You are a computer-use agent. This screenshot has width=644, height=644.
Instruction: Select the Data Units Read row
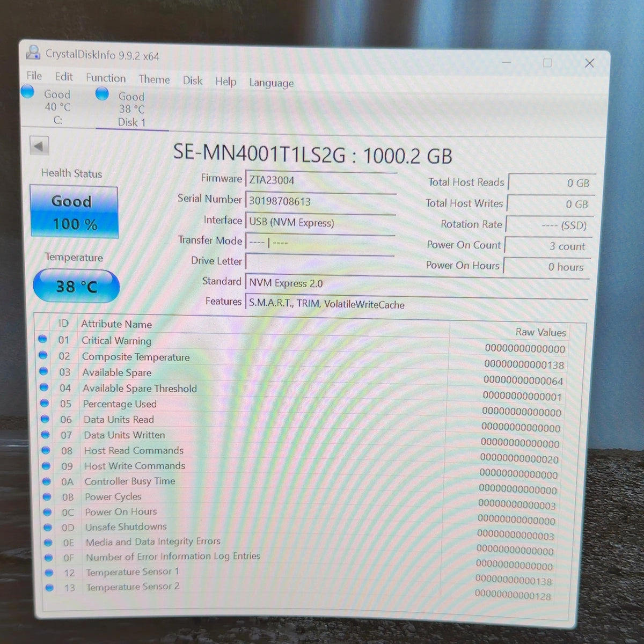pos(302,423)
